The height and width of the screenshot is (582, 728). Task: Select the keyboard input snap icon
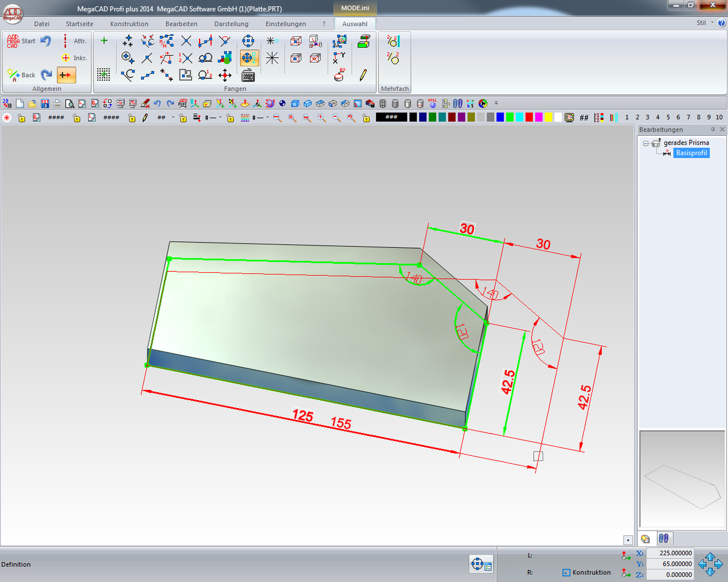[x=248, y=75]
